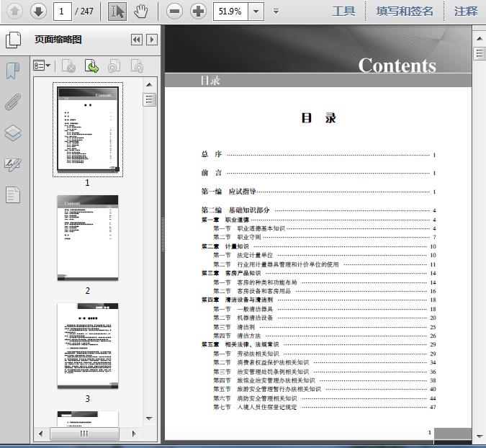Open the 填写和签名 pane

[x=405, y=12]
